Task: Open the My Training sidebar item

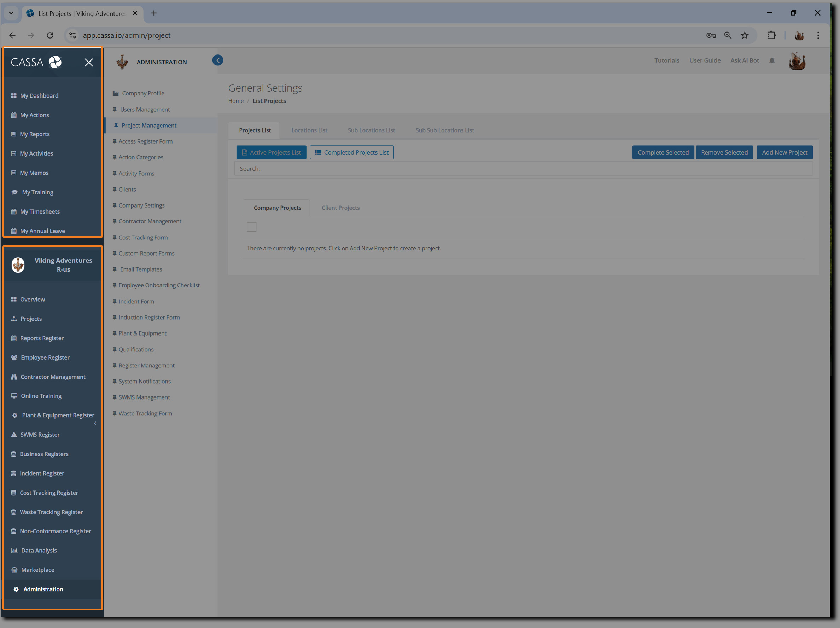Action: 37,192
